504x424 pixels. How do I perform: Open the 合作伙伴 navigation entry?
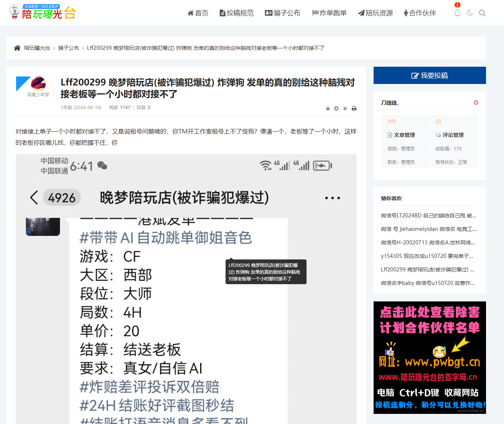[x=420, y=13]
